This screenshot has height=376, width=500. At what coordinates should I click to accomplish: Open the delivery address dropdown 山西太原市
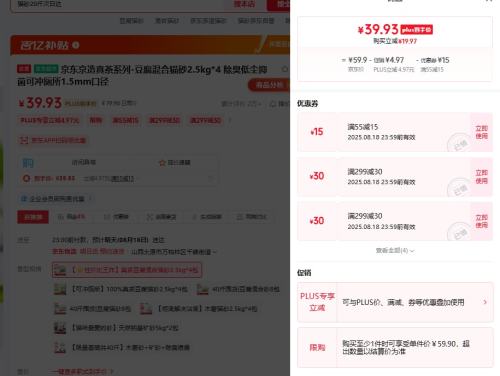pyautogui.click(x=173, y=252)
